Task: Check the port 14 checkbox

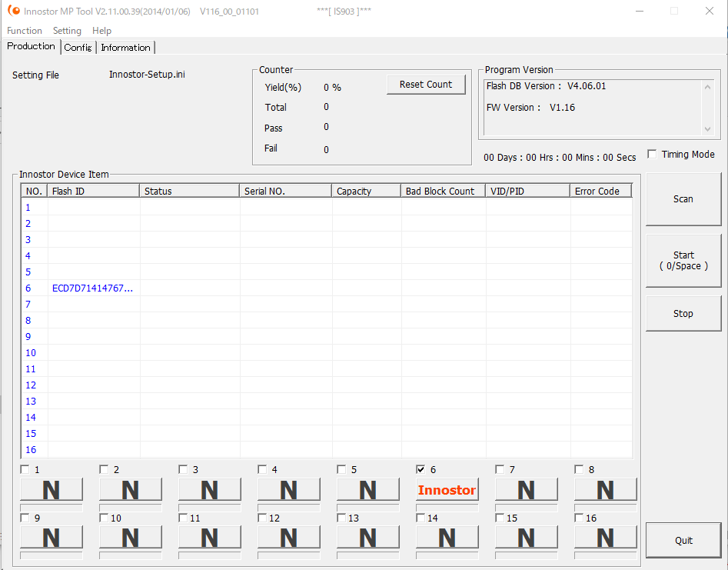Action: [421, 518]
